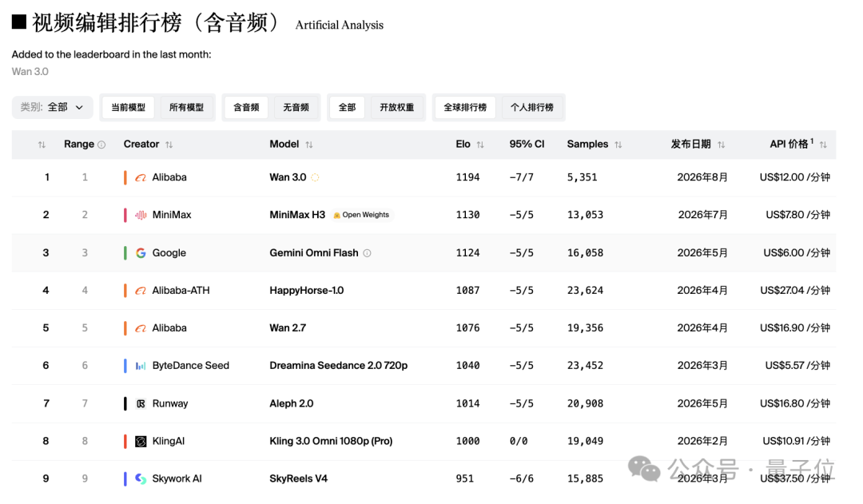The width and height of the screenshot is (863, 504).
Task: Sort by the Samples column arrows
Action: pos(618,145)
